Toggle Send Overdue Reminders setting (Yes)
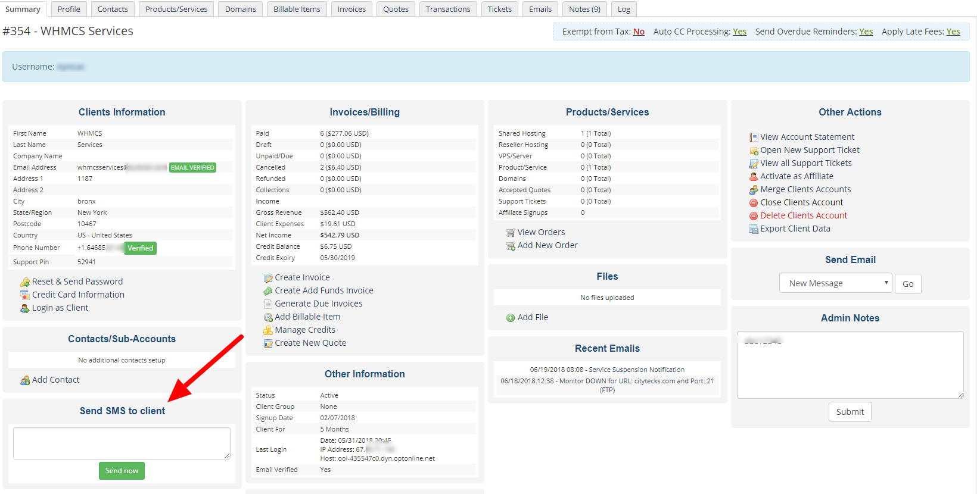 (x=866, y=32)
